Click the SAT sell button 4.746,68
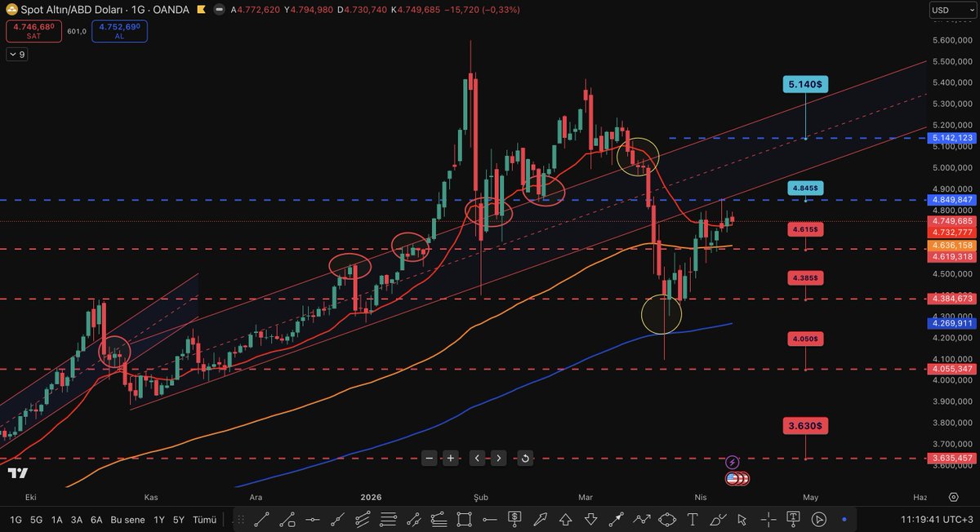This screenshot has width=980, height=532. [x=33, y=32]
